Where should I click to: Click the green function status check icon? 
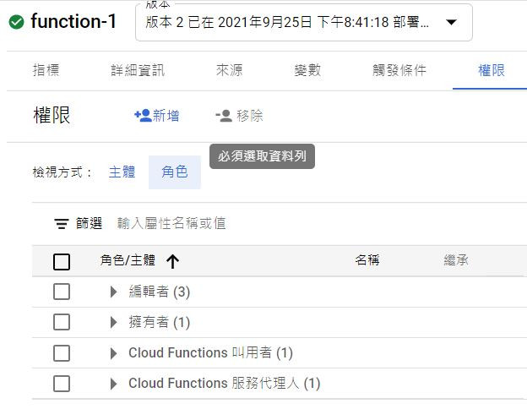(x=16, y=23)
